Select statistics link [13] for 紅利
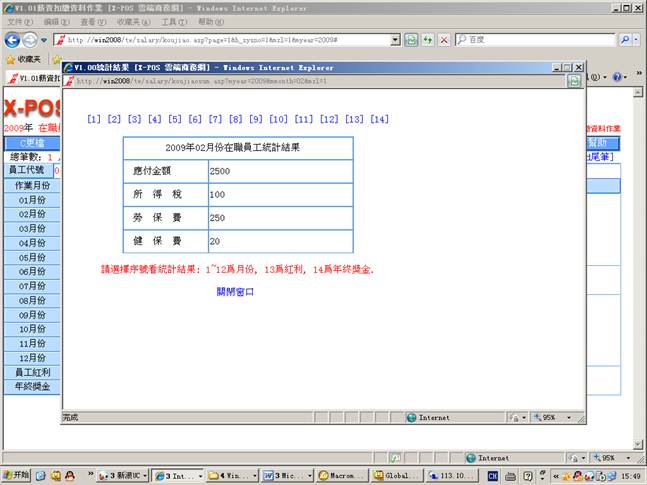 pos(354,119)
